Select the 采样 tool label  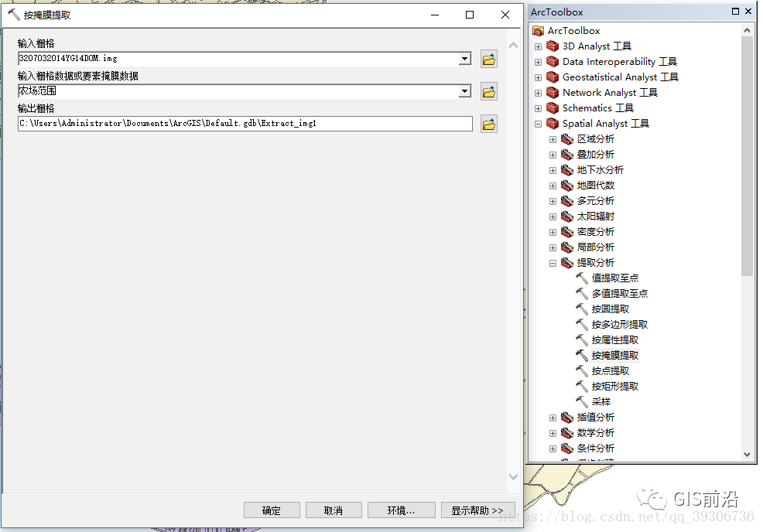[x=601, y=402]
